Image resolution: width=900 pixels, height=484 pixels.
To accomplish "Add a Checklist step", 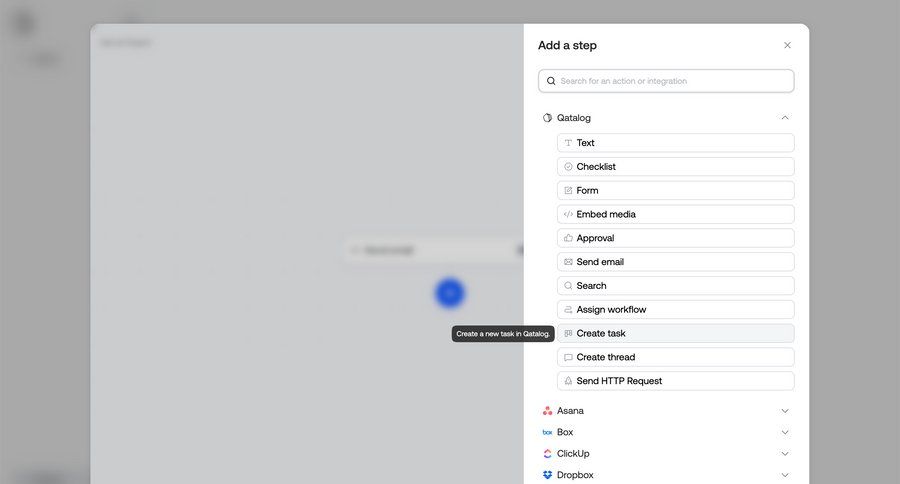I will (x=676, y=167).
